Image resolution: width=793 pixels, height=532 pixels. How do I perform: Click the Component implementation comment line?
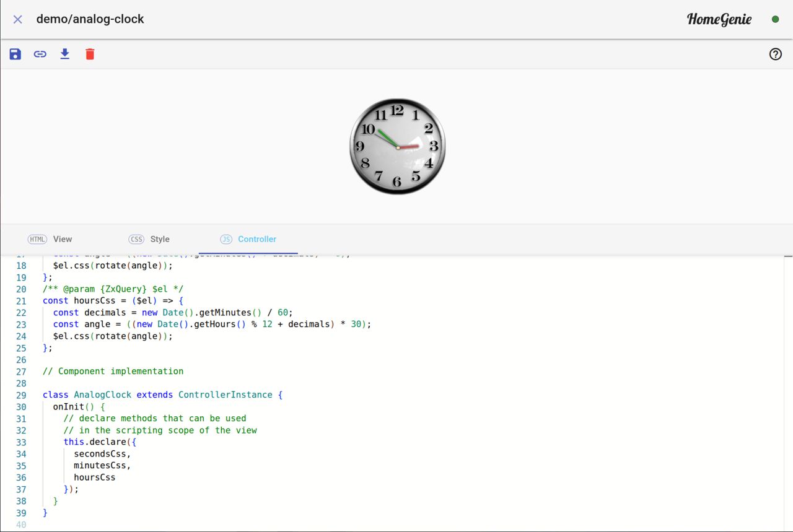coord(113,372)
